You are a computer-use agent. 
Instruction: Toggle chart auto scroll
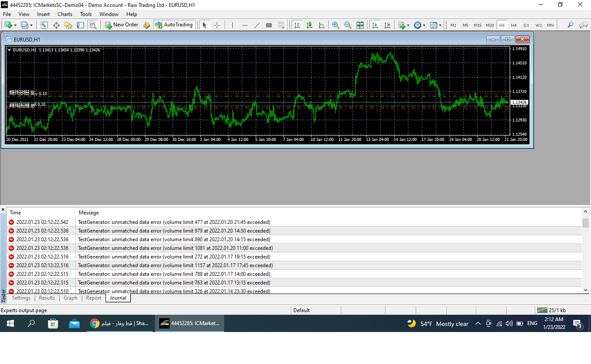[x=375, y=25]
